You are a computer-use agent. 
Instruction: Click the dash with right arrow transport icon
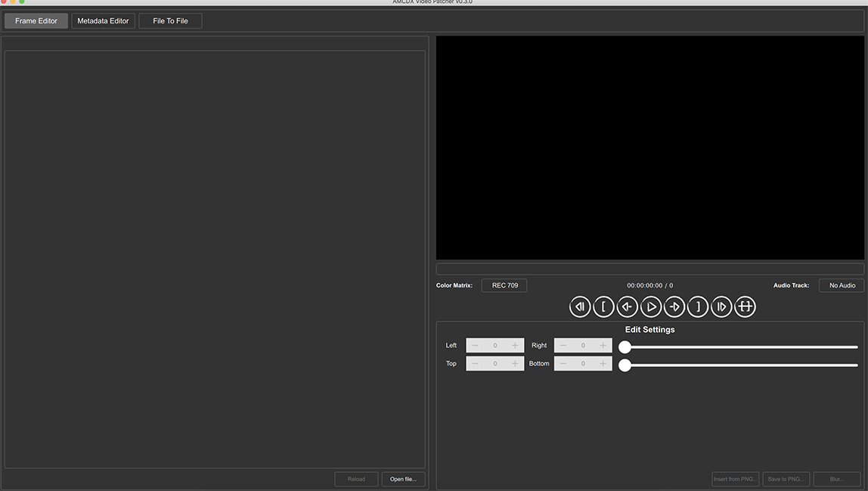tap(674, 306)
